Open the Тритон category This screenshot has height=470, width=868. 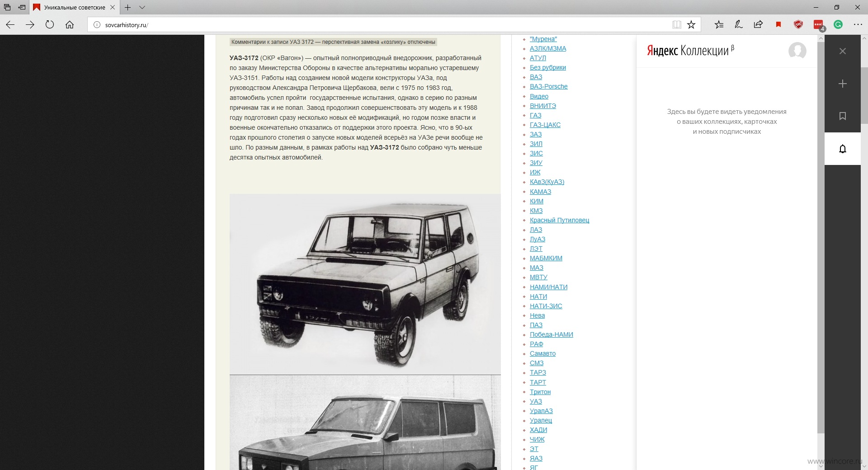(x=540, y=392)
